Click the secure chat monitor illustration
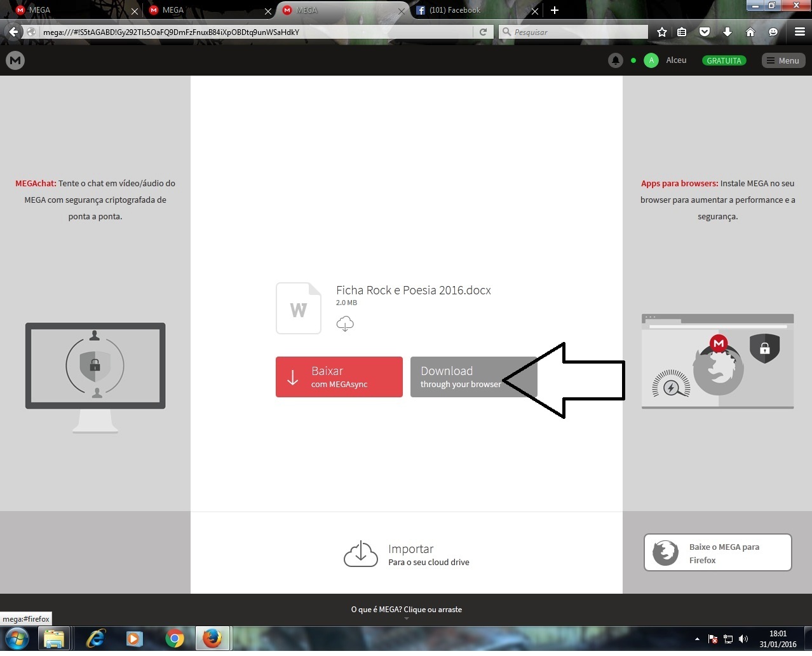 pos(95,378)
